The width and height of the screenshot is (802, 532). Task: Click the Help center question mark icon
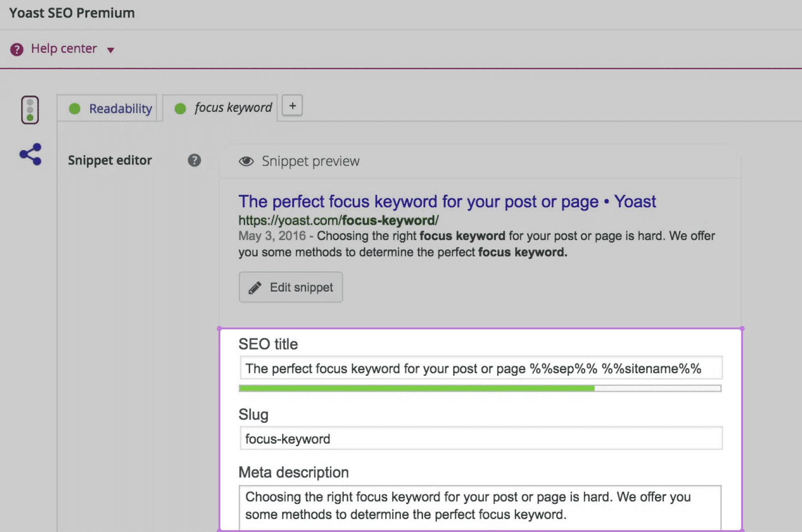pyautogui.click(x=17, y=49)
